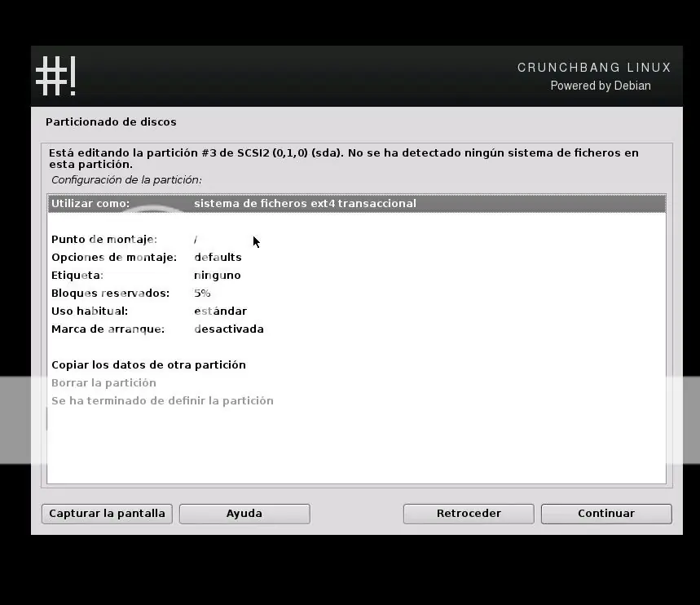
Task: Click the 'desactivada' value
Action: point(229,329)
